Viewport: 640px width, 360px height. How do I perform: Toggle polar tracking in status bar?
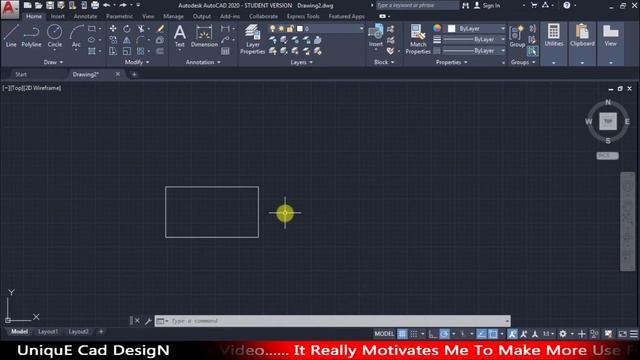pos(444,334)
